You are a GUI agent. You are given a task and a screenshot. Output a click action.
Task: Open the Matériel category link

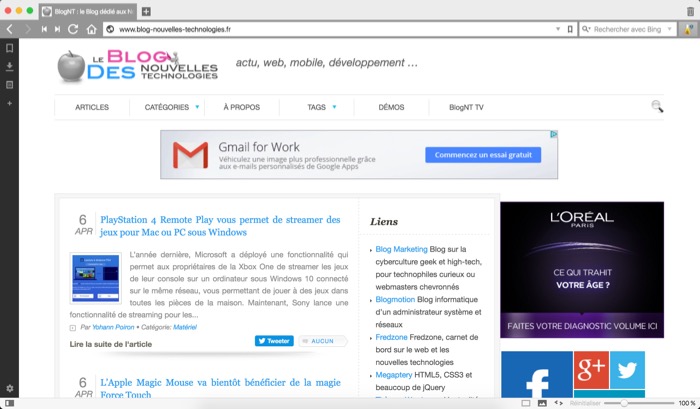(x=185, y=327)
